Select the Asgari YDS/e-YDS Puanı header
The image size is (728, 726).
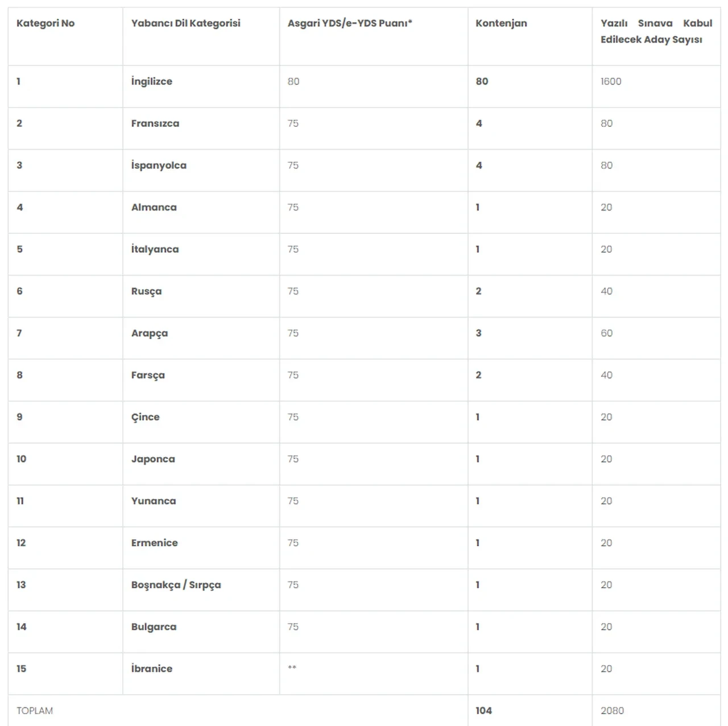(349, 23)
